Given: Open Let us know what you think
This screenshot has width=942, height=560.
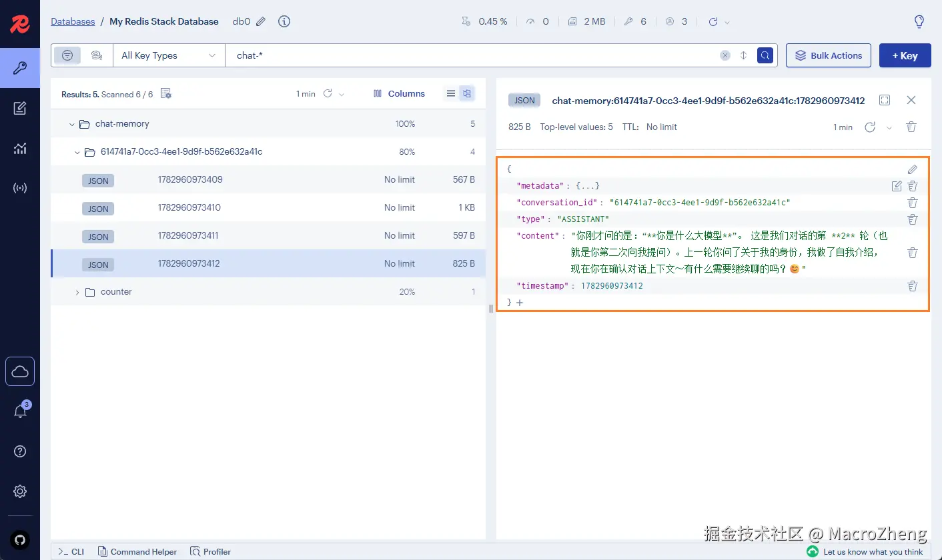Looking at the screenshot, I should point(866,551).
